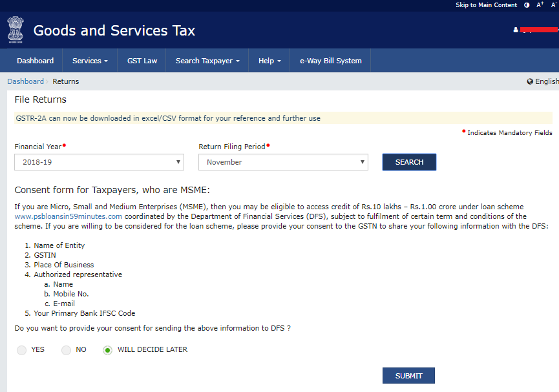
Task: Increase font size with A+ icon
Action: tap(540, 5)
